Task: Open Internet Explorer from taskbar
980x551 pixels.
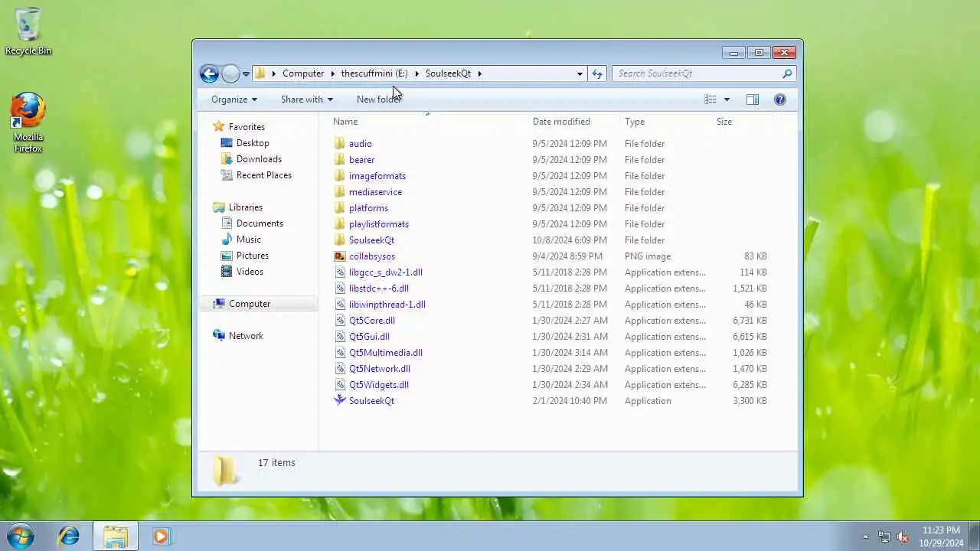Action: [x=69, y=536]
